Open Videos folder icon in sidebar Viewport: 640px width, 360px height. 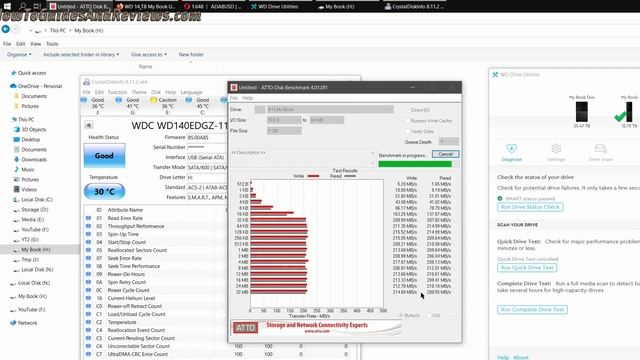tap(17, 189)
